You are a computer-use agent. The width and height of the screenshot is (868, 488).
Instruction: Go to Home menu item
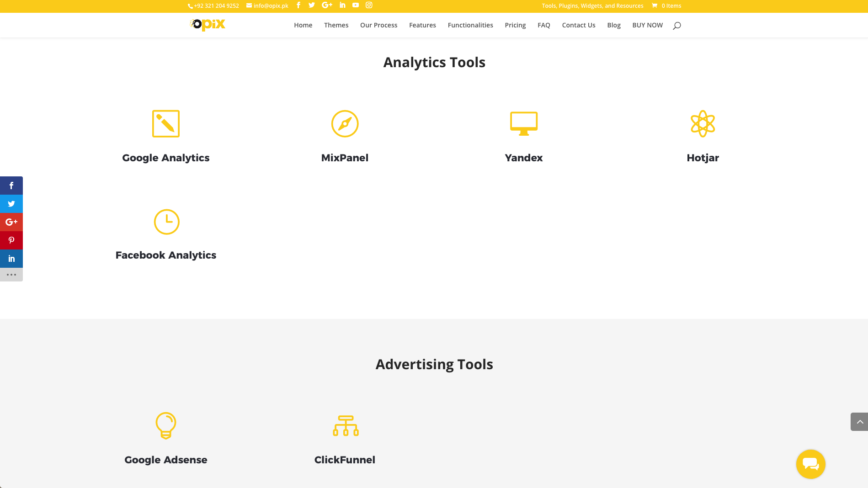pos(303,25)
